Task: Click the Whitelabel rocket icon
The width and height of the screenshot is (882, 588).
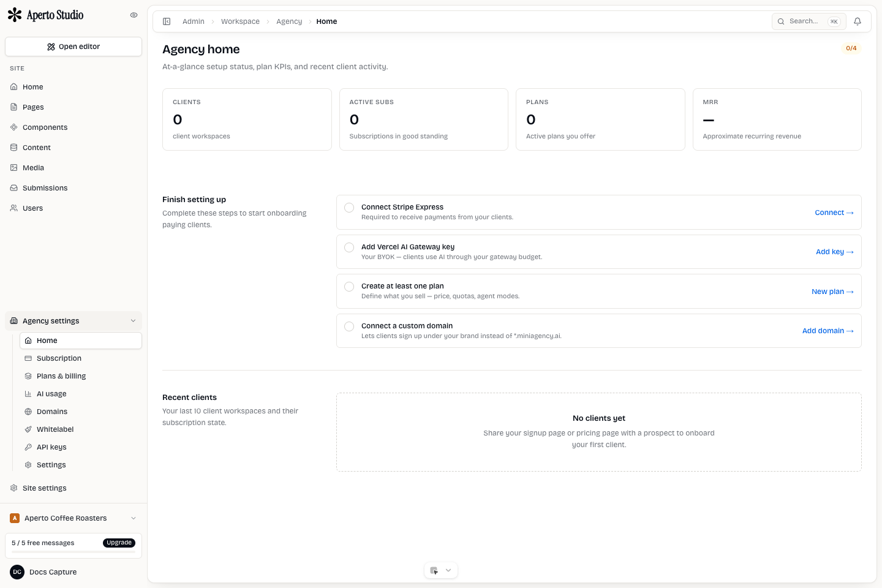Action: (x=28, y=429)
